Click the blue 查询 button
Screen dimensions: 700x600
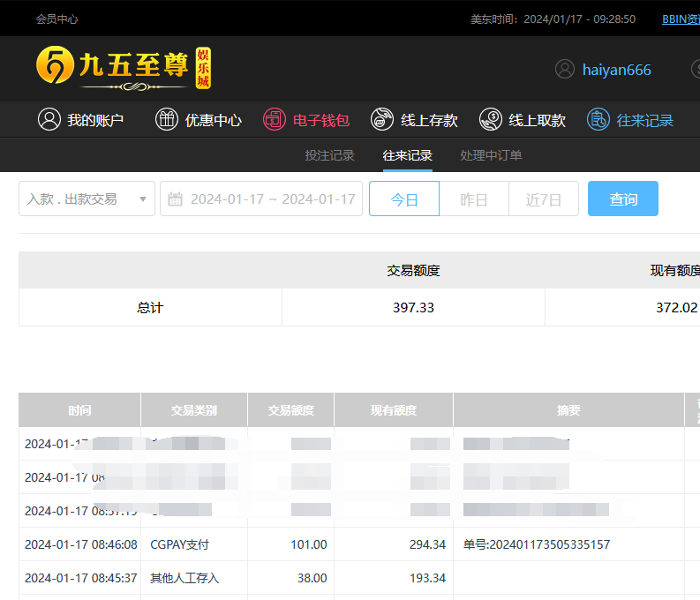click(x=623, y=199)
